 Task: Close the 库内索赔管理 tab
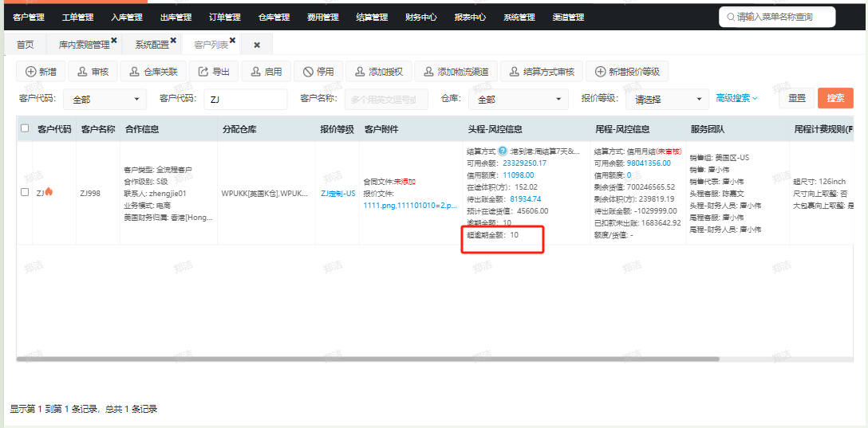tap(114, 41)
